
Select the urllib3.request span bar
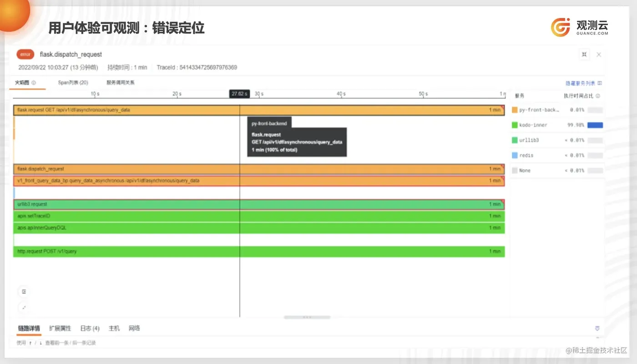pos(259,204)
